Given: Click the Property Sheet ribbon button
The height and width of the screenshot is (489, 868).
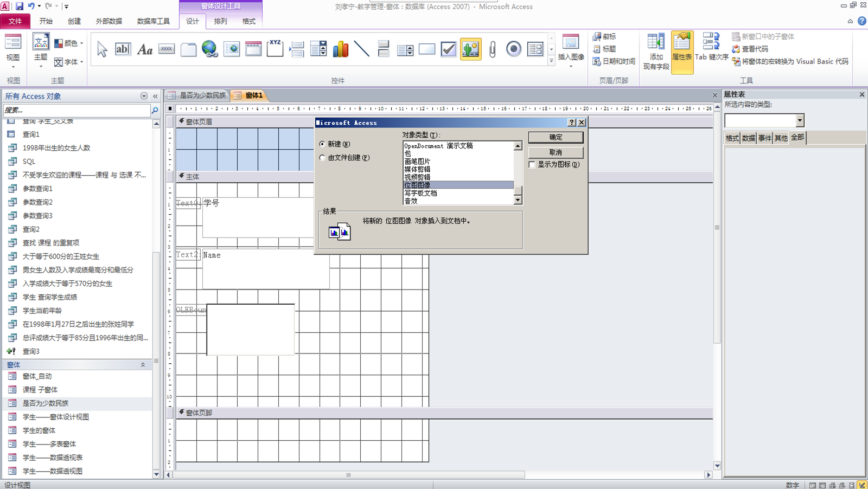Looking at the screenshot, I should [682, 52].
